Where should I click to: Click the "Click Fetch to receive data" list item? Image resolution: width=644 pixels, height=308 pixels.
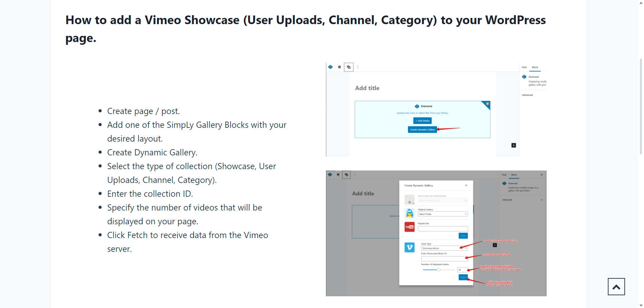(187, 242)
